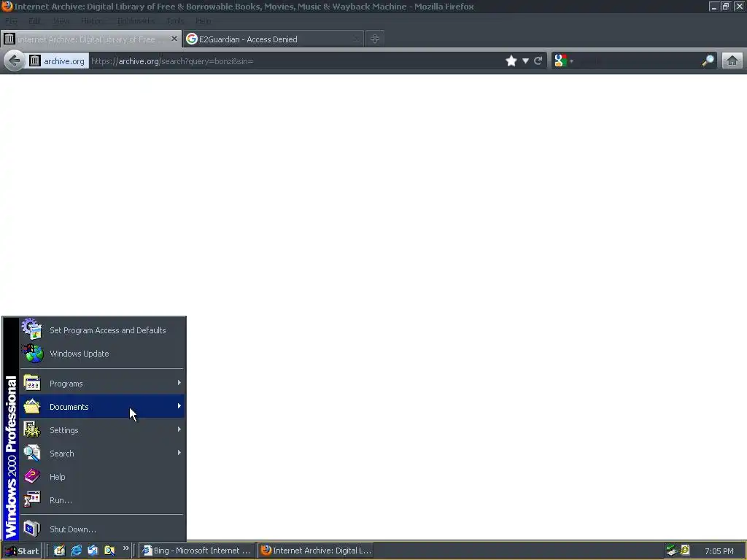
Task: Open the View menu
Action: pyautogui.click(x=61, y=21)
